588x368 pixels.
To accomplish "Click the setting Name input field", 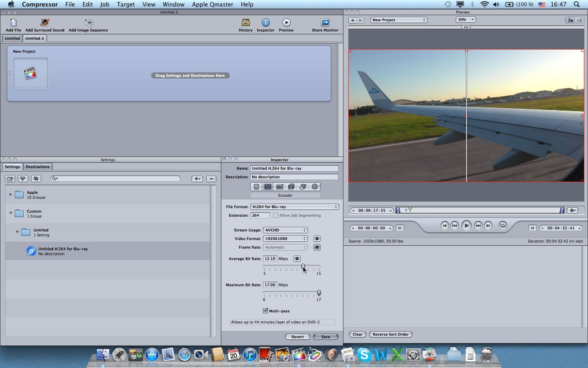I will 294,168.
